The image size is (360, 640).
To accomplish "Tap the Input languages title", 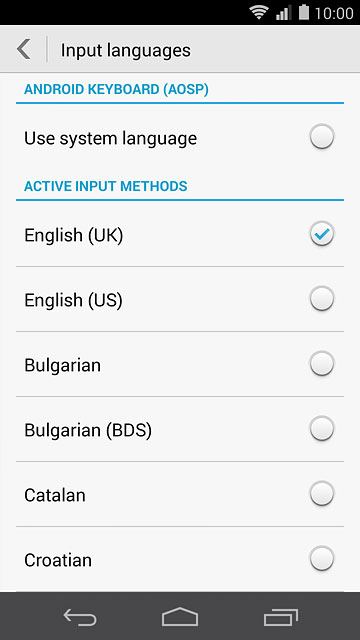I will pyautogui.click(x=126, y=51).
